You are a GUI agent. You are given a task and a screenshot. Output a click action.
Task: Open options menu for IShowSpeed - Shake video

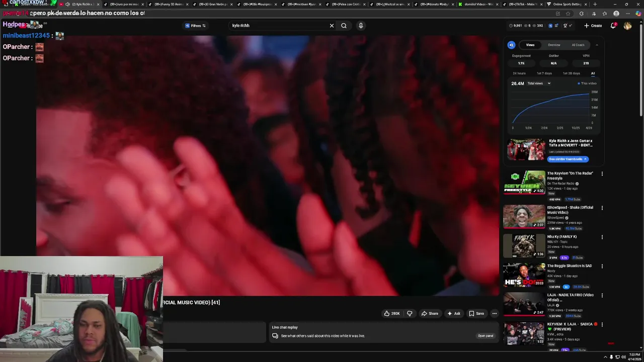(602, 208)
